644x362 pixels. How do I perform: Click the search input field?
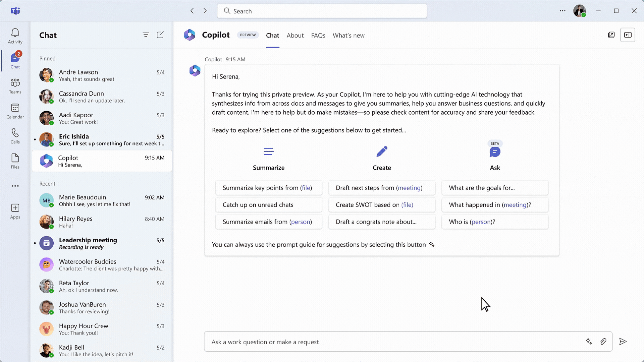[322, 11]
